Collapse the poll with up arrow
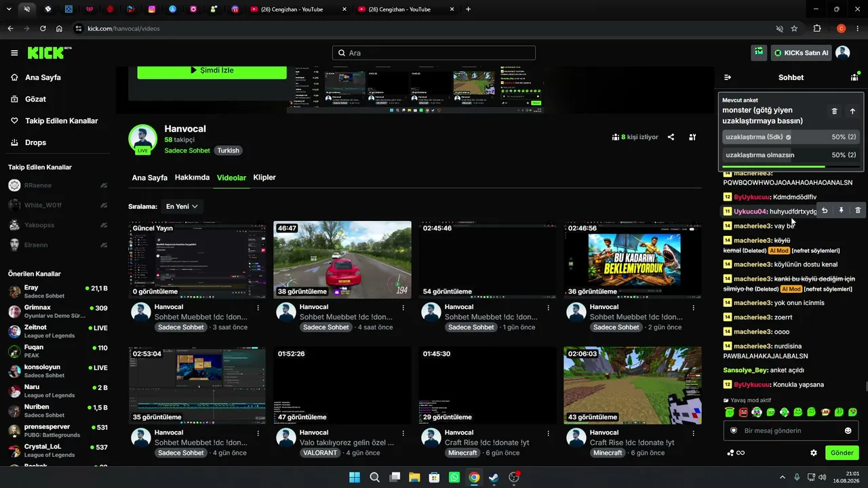Screen dimensions: 868x488 point(852,111)
